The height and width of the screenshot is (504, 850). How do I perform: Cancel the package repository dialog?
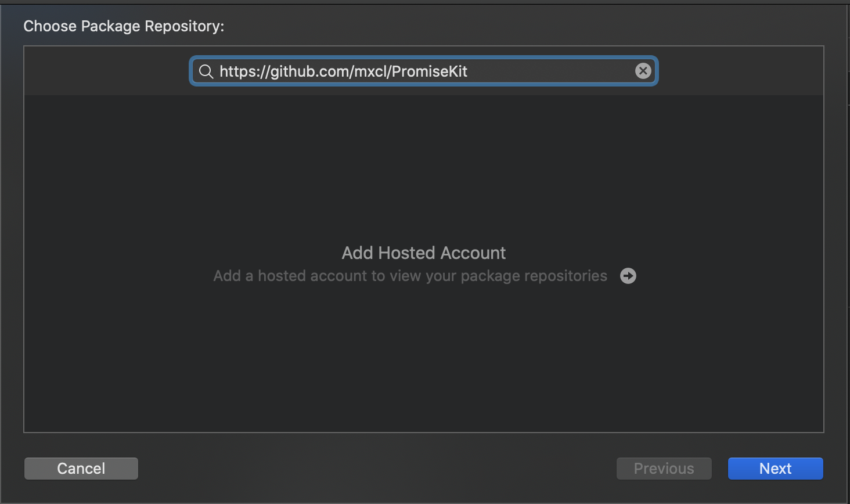click(x=81, y=469)
